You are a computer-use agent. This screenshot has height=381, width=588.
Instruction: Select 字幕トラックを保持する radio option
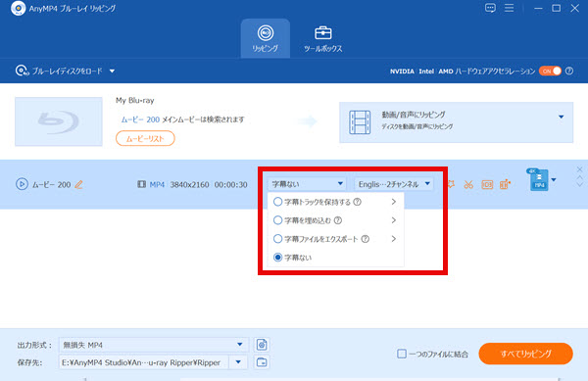pos(277,202)
